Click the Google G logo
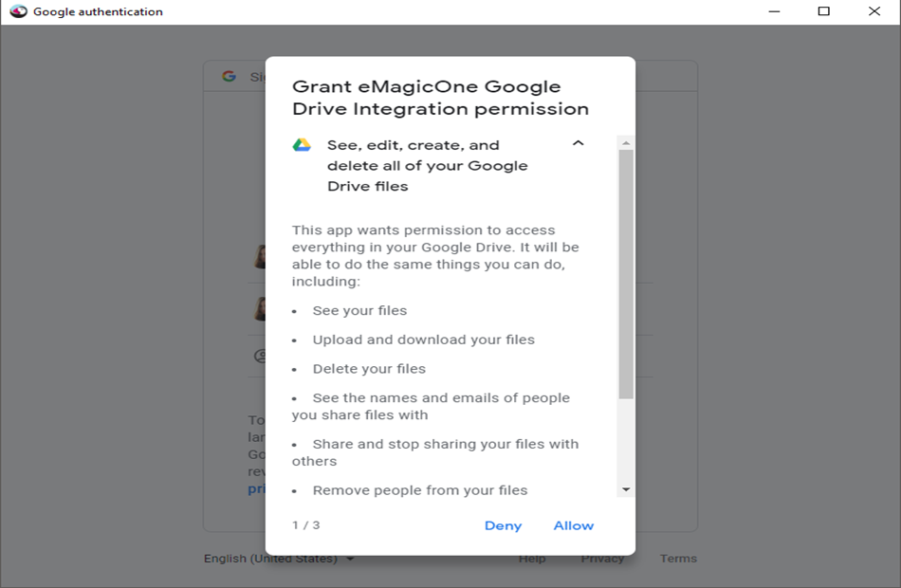 (x=229, y=76)
